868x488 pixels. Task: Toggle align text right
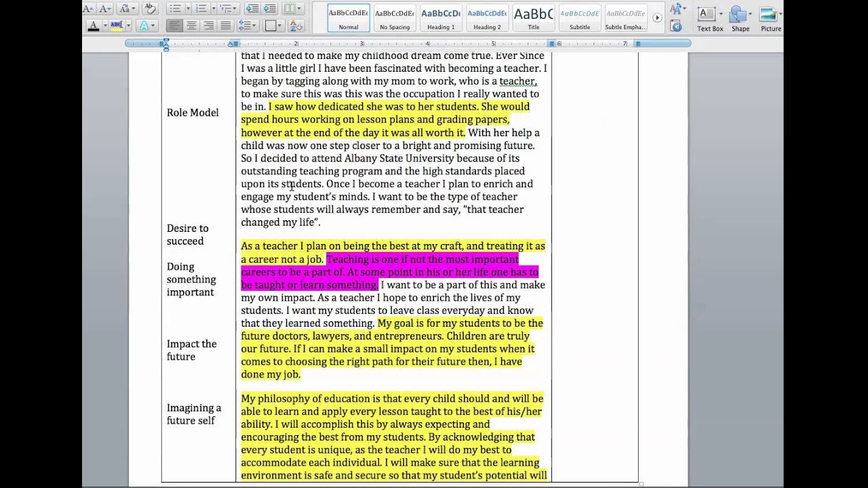point(208,26)
